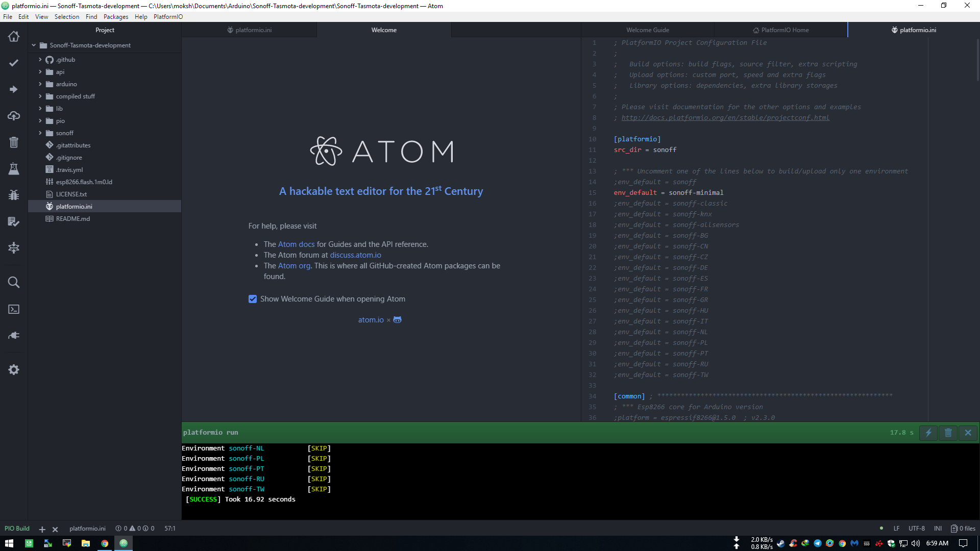Image resolution: width=980 pixels, height=551 pixels.
Task: Switch to the PlatformIO Home tab
Action: click(780, 30)
